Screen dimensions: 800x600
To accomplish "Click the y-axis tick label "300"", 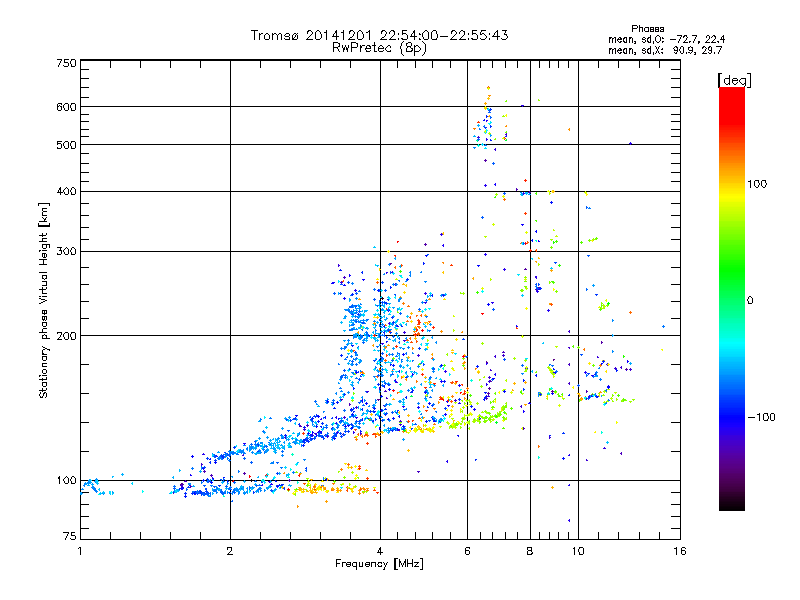I will click(x=67, y=252).
